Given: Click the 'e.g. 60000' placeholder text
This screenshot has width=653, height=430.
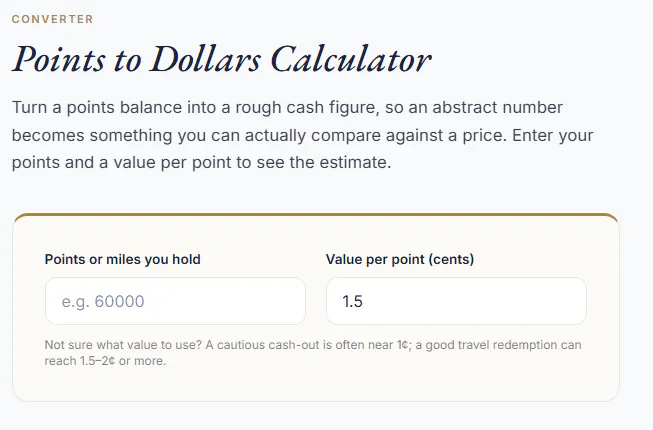Looking at the screenshot, I should point(103,301).
